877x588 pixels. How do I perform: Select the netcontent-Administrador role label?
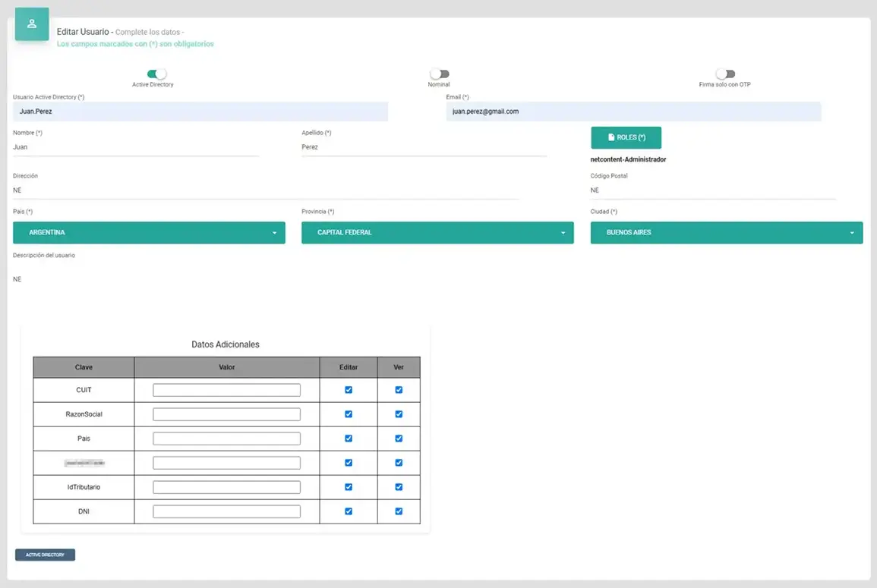[x=629, y=159]
